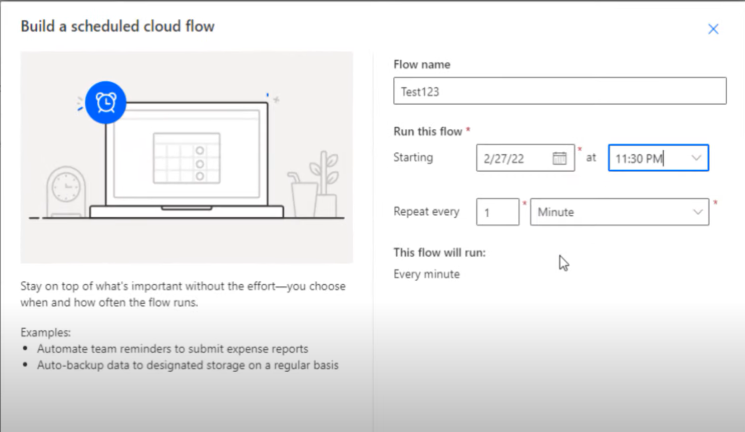This screenshot has height=432, width=745.
Task: Click the desk clock illustration
Action: point(66,192)
